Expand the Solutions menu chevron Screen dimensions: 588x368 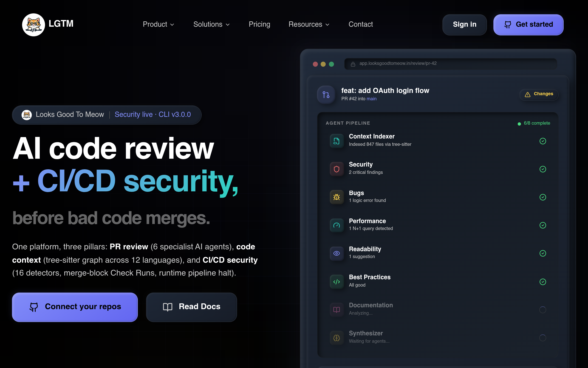(x=228, y=25)
